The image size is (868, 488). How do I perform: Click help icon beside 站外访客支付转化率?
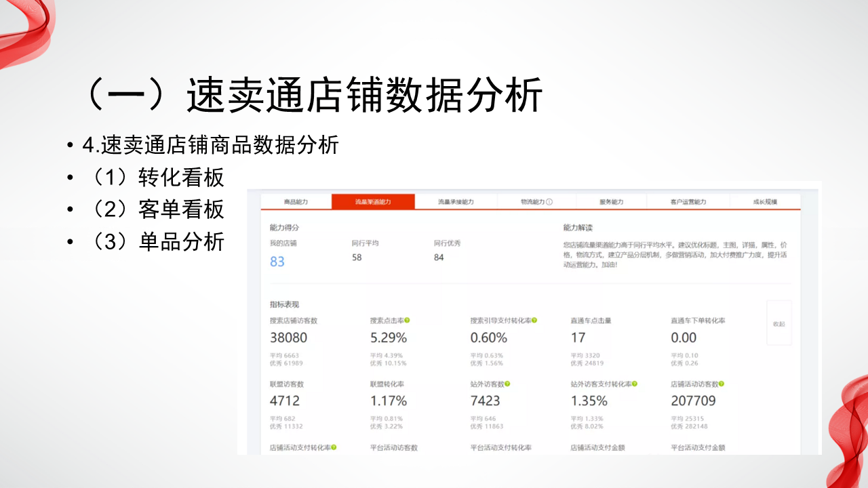[x=635, y=384]
